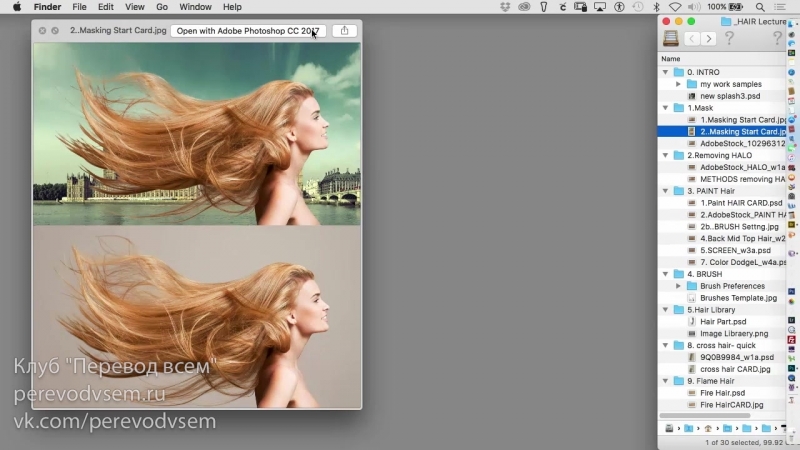
Task: Open the Wi-Fi status icon
Action: click(x=675, y=7)
